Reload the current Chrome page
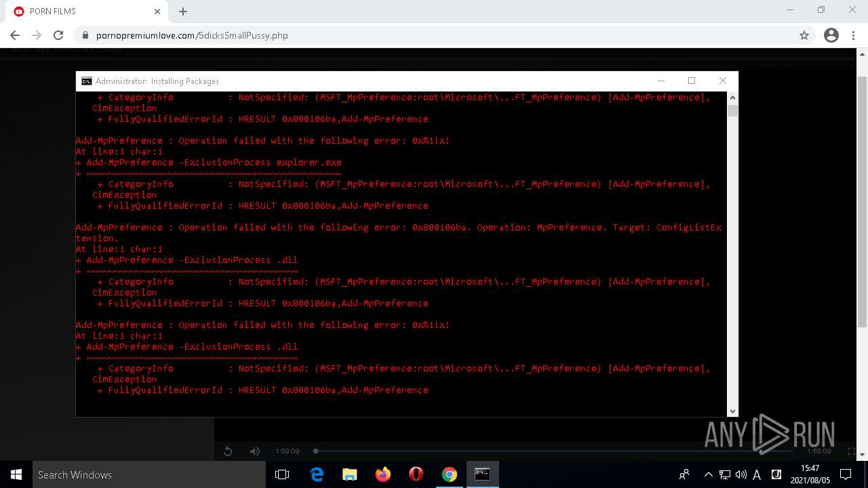Viewport: 868px width, 488px height. point(58,35)
